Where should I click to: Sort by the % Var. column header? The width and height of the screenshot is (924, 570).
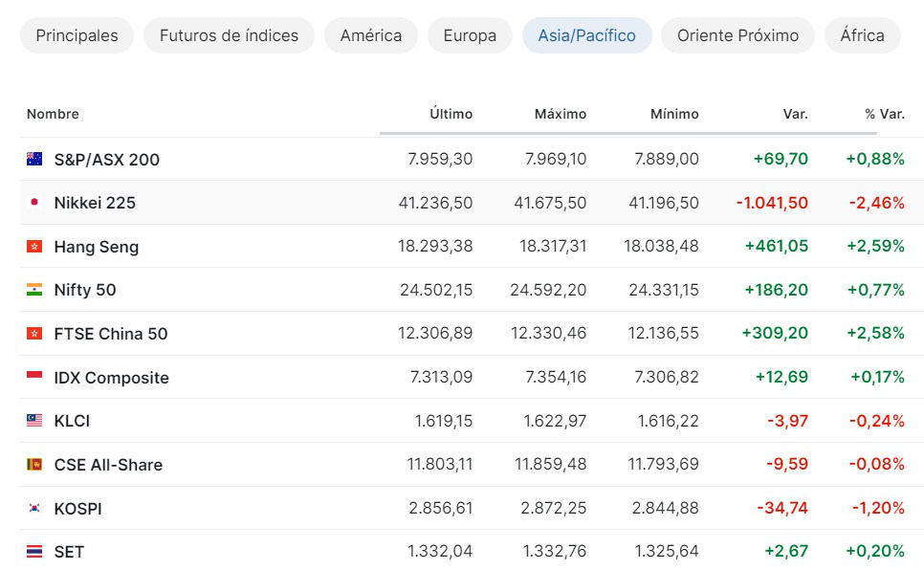[x=885, y=114]
